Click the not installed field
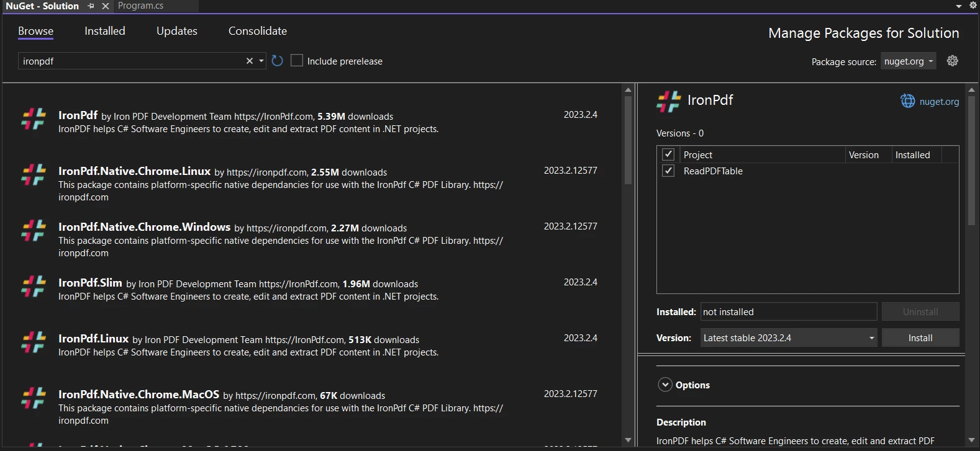 click(x=789, y=311)
